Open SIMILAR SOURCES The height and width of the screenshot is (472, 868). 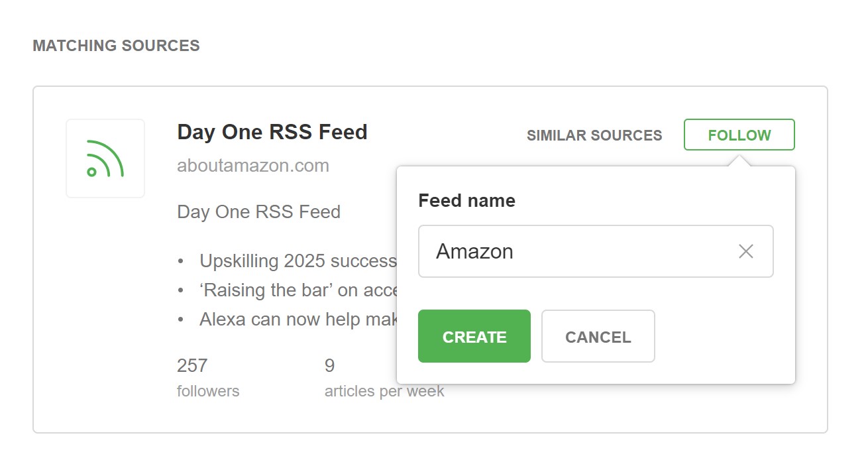pos(594,135)
